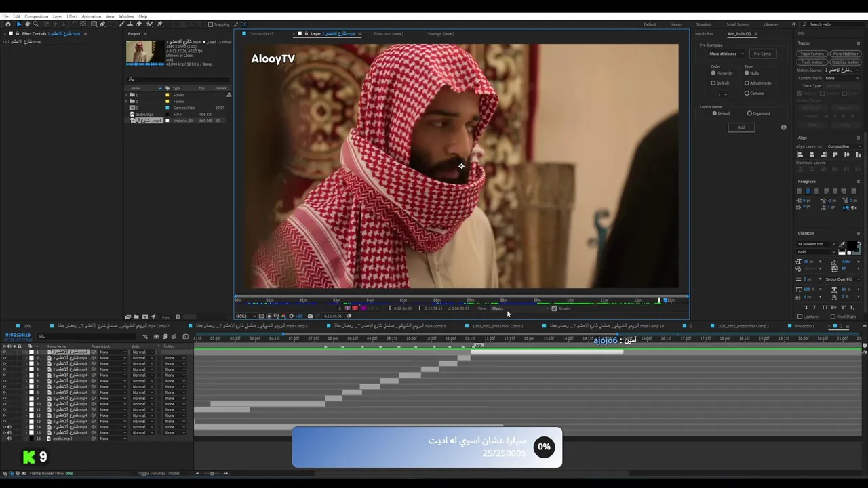868x488 pixels.
Task: Open the Align panel menu icon
Action: (x=859, y=138)
